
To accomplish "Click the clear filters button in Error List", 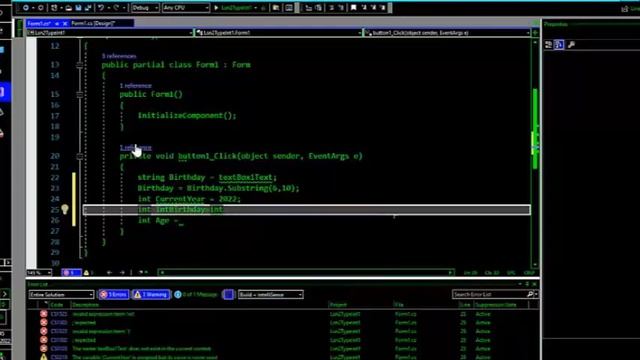I will tap(229, 295).
